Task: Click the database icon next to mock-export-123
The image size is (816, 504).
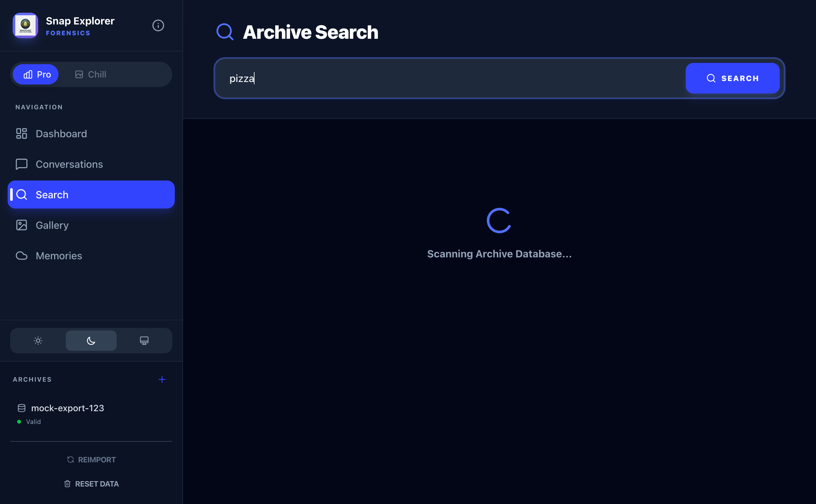Action: point(21,408)
